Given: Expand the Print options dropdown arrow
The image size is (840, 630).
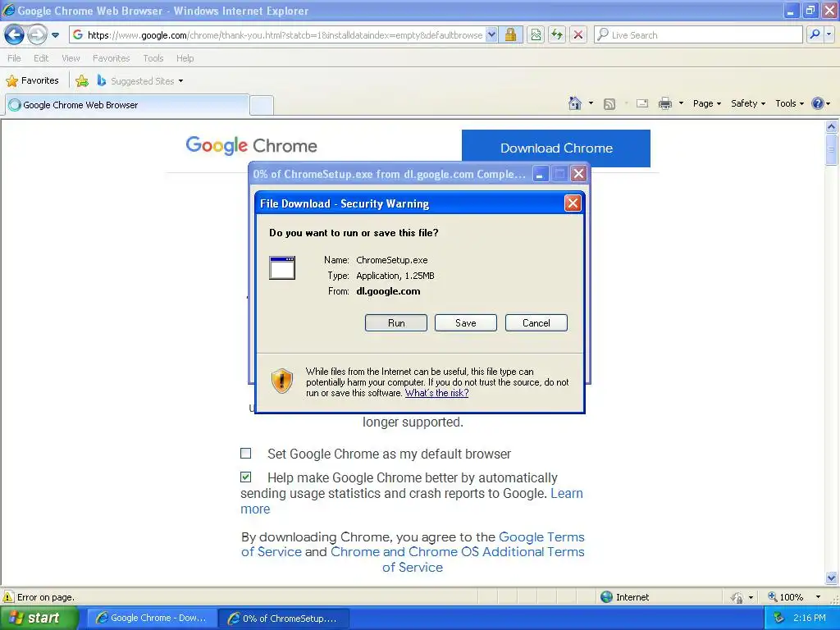Looking at the screenshot, I should point(681,103).
